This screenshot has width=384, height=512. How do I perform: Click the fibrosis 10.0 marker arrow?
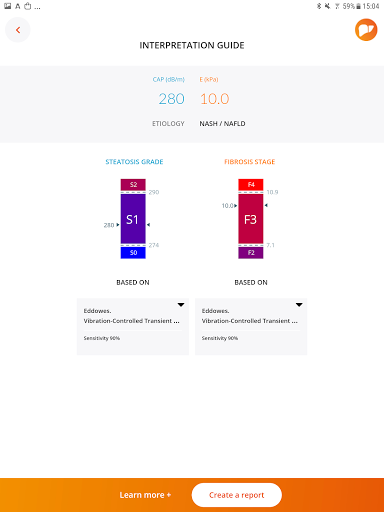(x=235, y=206)
